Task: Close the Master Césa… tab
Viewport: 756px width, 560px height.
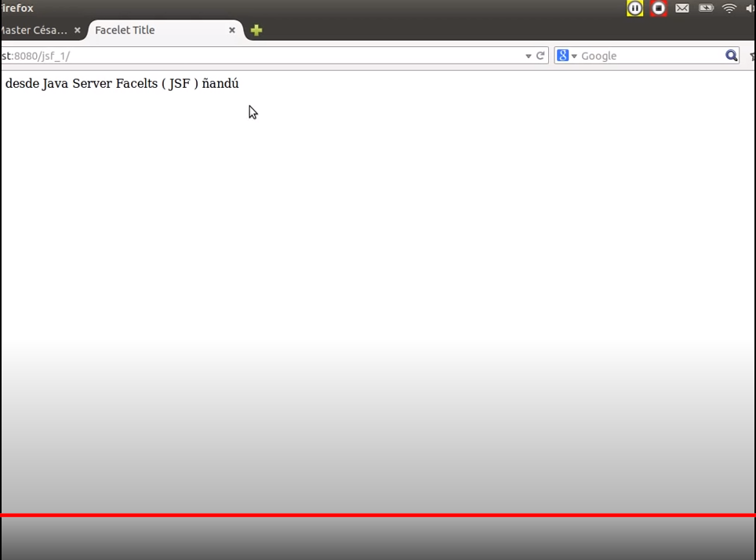Action: click(x=77, y=30)
